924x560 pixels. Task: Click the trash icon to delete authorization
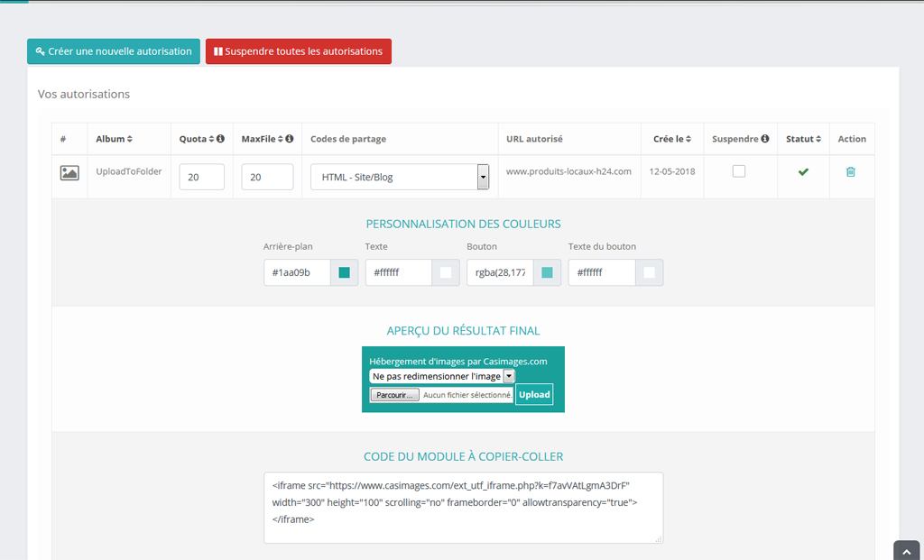(x=850, y=172)
